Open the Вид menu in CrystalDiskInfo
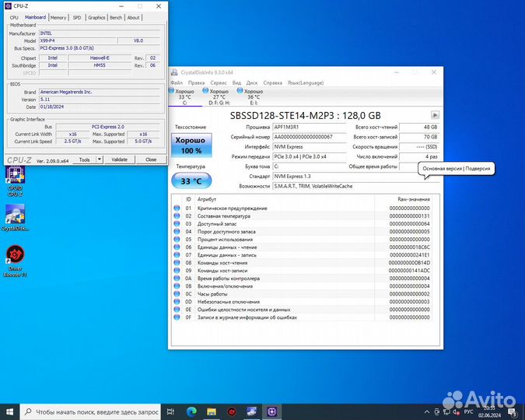This screenshot has height=420, width=525. pyautogui.click(x=236, y=82)
